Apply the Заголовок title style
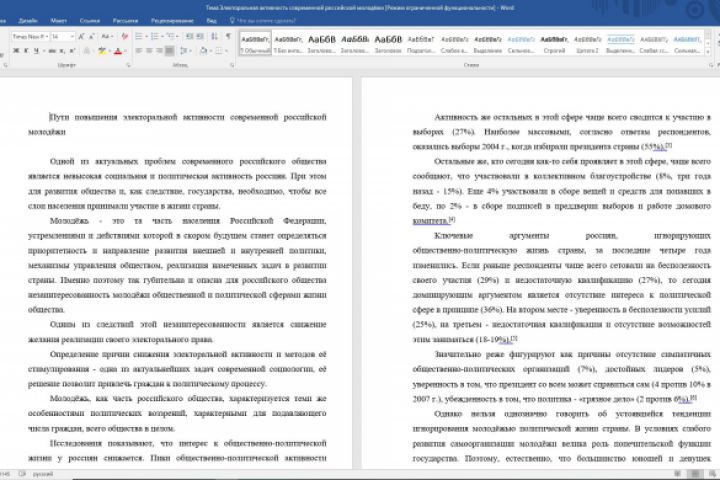Viewport: 720px width, 480px height. [x=388, y=44]
